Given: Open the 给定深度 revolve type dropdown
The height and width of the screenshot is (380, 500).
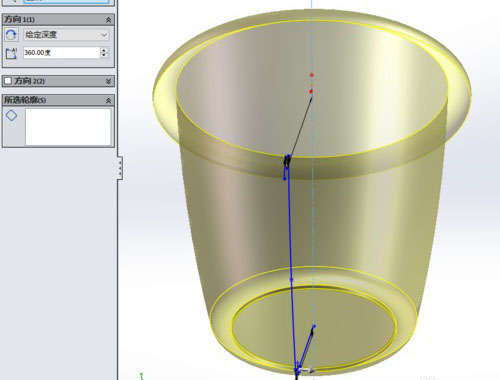Looking at the screenshot, I should coord(66,35).
